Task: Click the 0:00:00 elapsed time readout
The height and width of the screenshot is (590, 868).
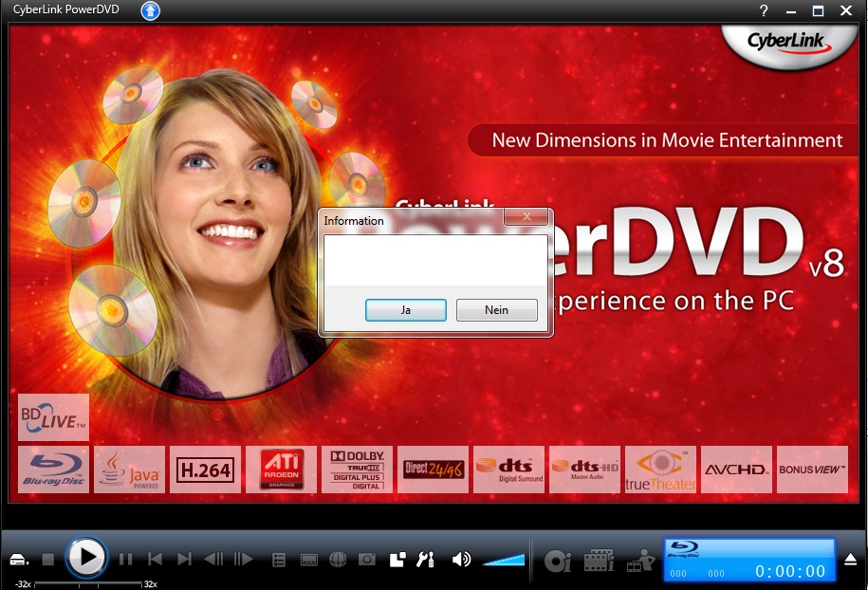Action: click(x=790, y=571)
